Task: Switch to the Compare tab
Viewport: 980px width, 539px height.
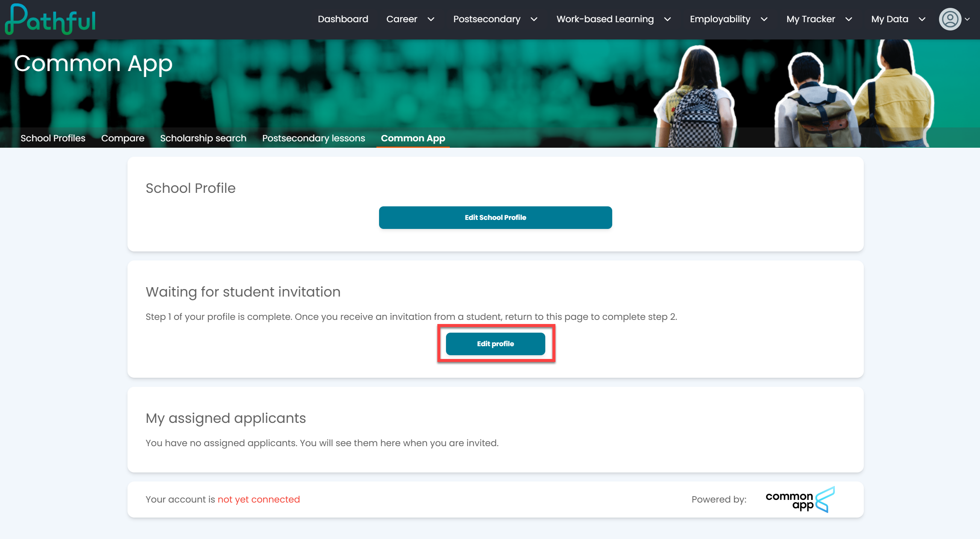Action: pos(123,138)
